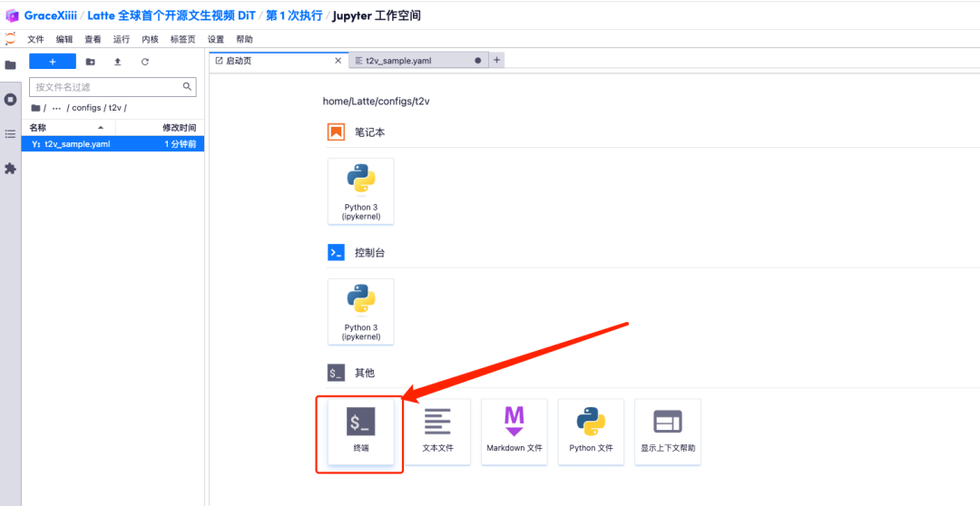Screen dimensions: 980x506
Task: Create a new Python 文件
Action: coord(591,432)
